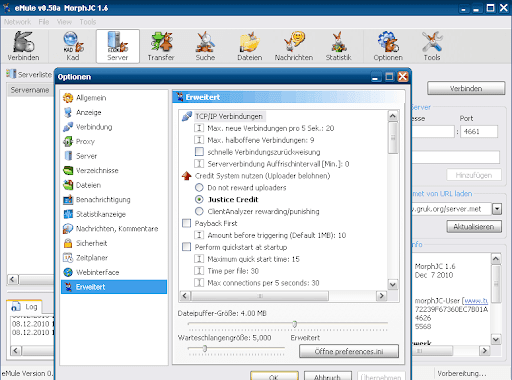512x380 pixels.
Task: Edit Serververbindung Auffrischintervall value
Action: (x=278, y=164)
